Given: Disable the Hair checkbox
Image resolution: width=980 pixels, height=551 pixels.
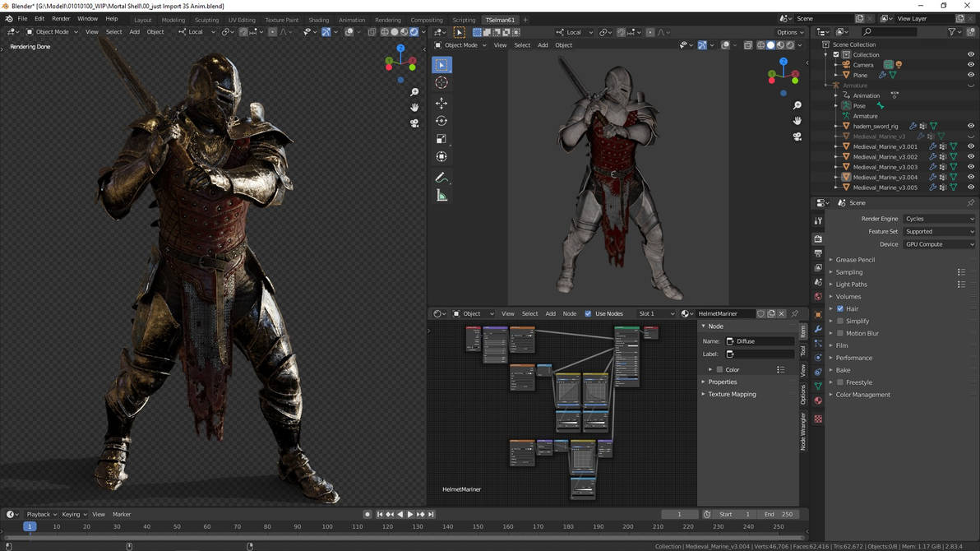Looking at the screenshot, I should coord(840,309).
